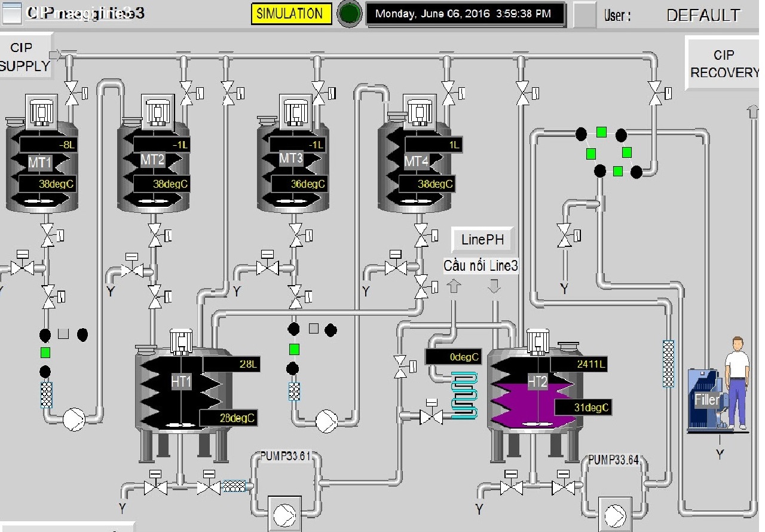This screenshot has height=532, width=765.
Task: Toggle the gray square button beside User
Action: click(585, 15)
